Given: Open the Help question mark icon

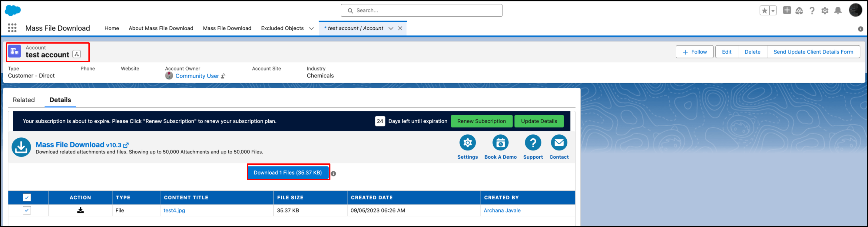Looking at the screenshot, I should 812,11.
